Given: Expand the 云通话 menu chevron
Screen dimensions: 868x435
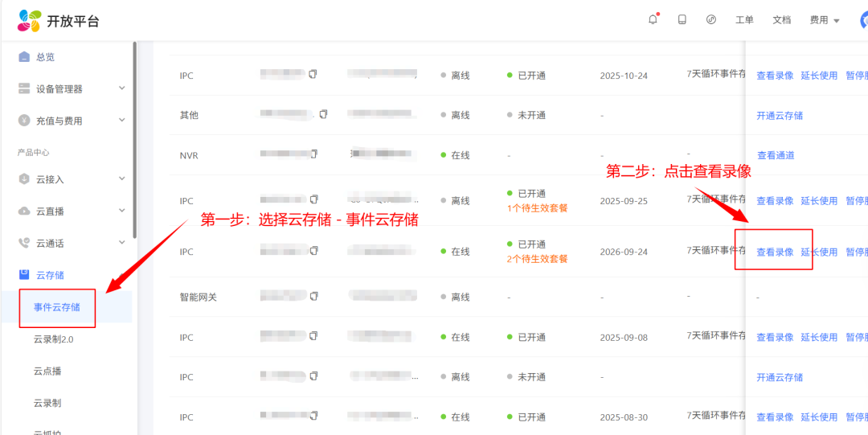Looking at the screenshot, I should tap(122, 242).
